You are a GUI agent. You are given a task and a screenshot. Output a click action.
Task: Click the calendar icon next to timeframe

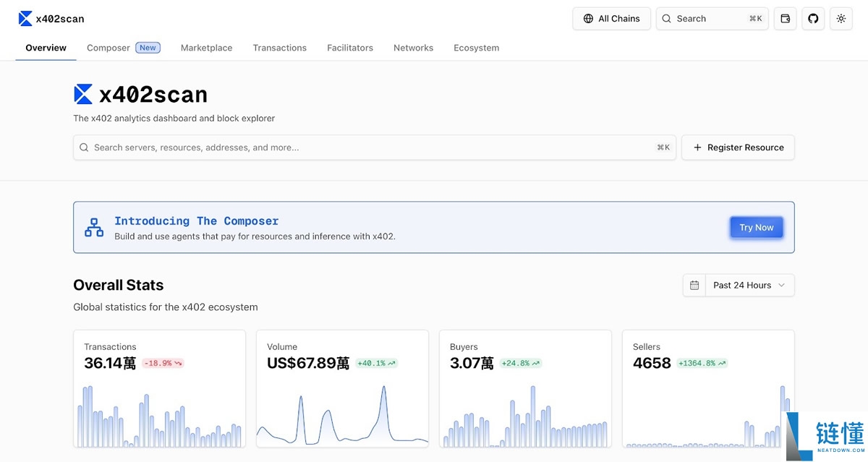coord(694,285)
